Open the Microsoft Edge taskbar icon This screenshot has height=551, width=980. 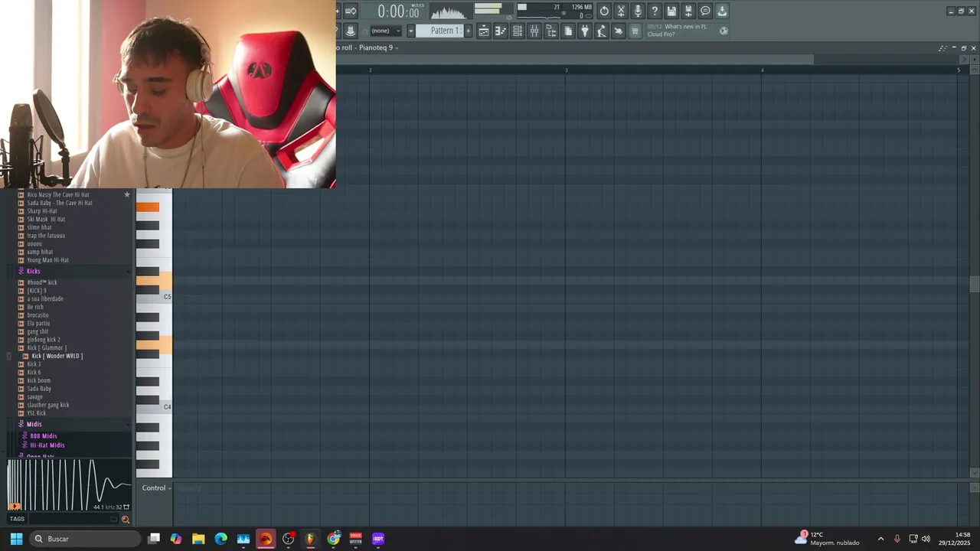pos(221,539)
